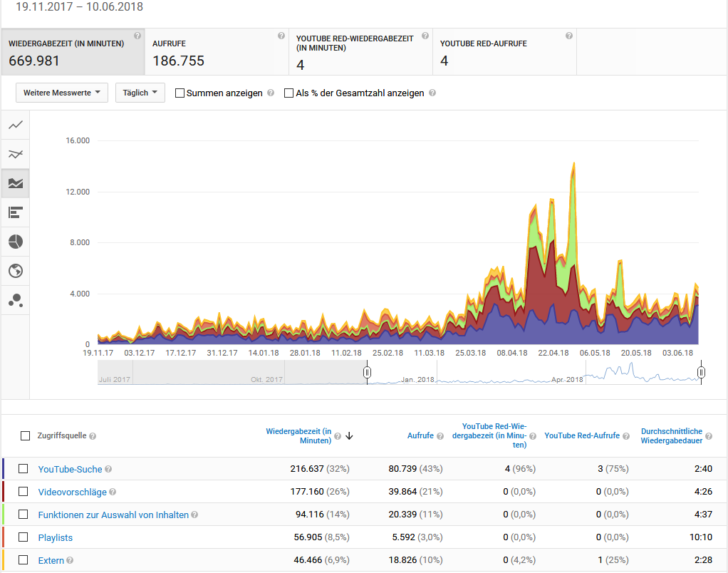Sort by Durchschnittliche Wiedergabedauer column header

coord(672,435)
